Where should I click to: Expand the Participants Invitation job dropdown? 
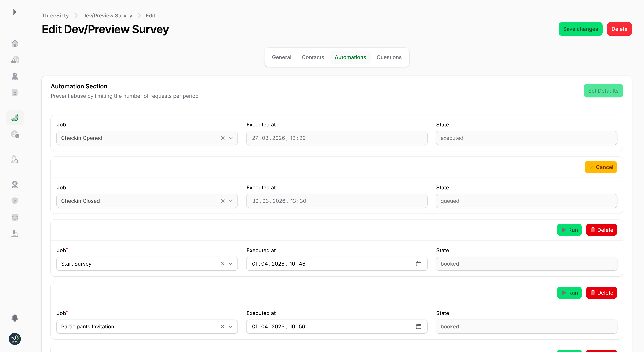tap(231, 327)
